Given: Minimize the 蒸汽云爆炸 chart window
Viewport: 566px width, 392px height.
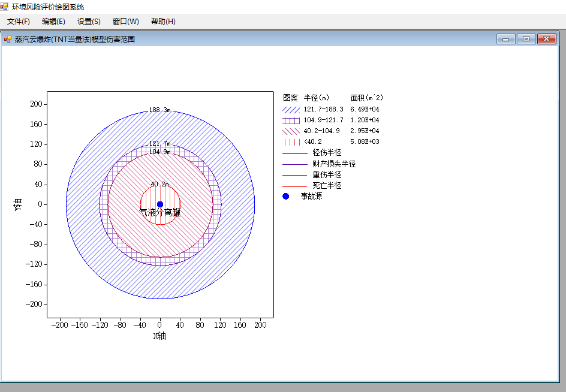Looking at the screenshot, I should point(505,39).
